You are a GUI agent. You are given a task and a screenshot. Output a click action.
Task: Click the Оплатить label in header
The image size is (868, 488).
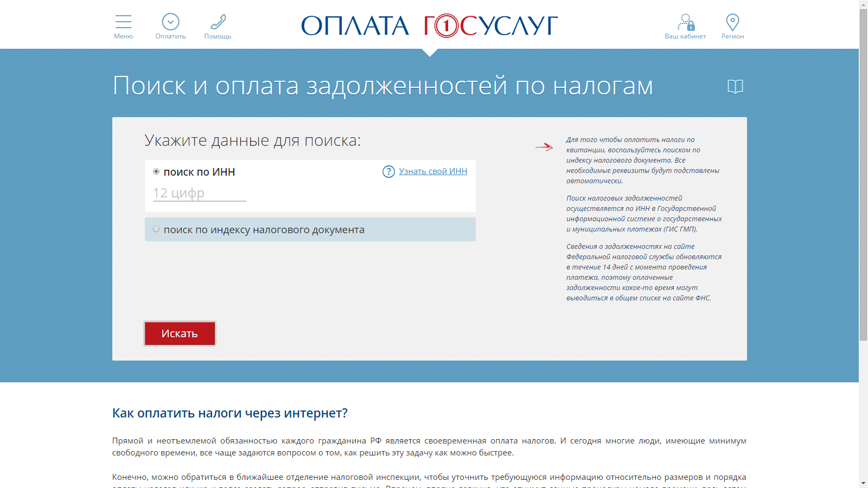[x=170, y=36]
